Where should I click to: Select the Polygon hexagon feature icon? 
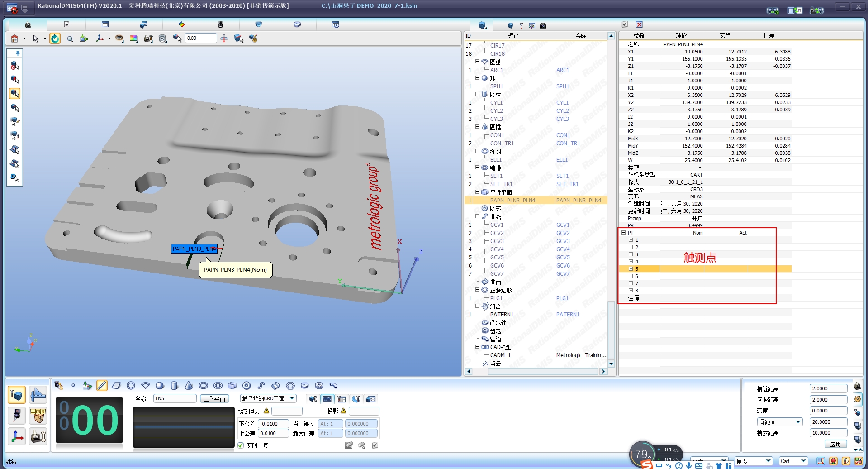coord(290,385)
